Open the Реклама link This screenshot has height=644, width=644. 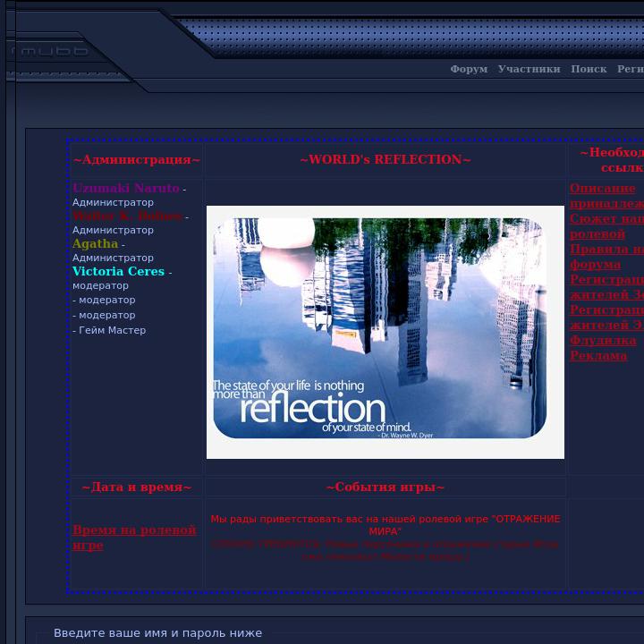click(x=598, y=355)
